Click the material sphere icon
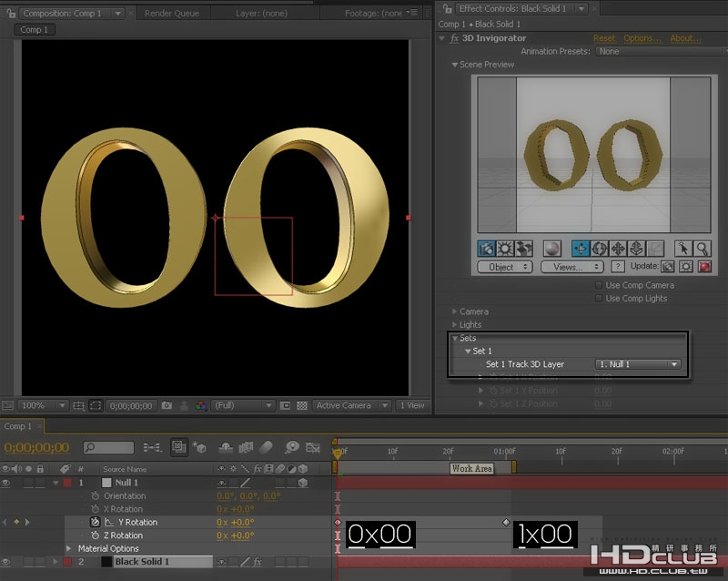 [x=551, y=248]
